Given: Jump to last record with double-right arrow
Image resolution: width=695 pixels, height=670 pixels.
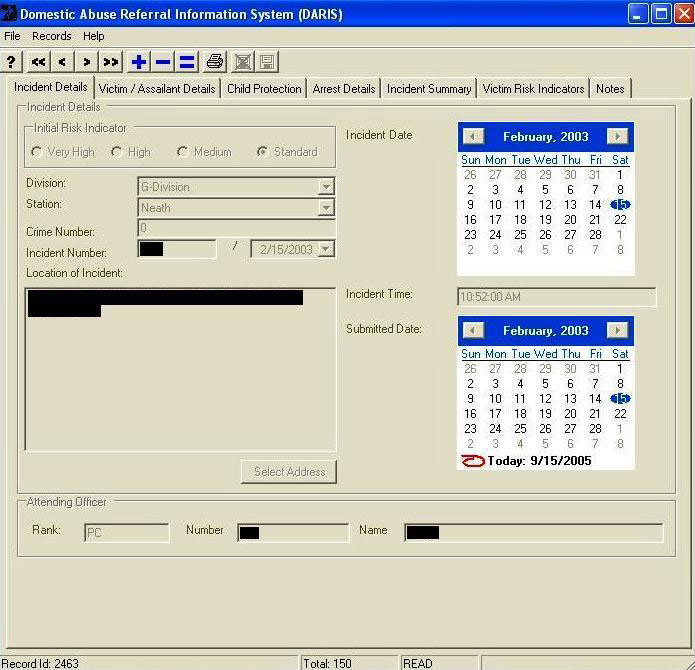Looking at the screenshot, I should click(x=111, y=62).
